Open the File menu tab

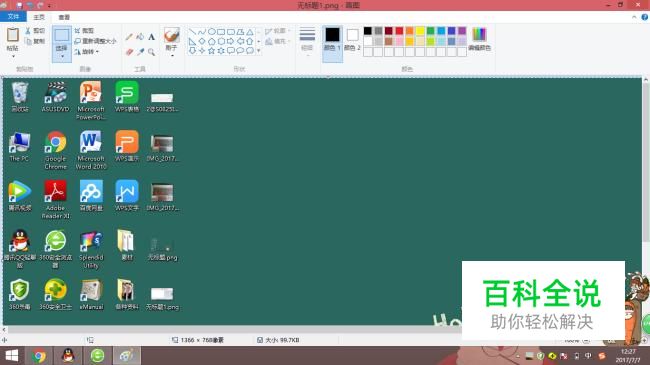13,17
